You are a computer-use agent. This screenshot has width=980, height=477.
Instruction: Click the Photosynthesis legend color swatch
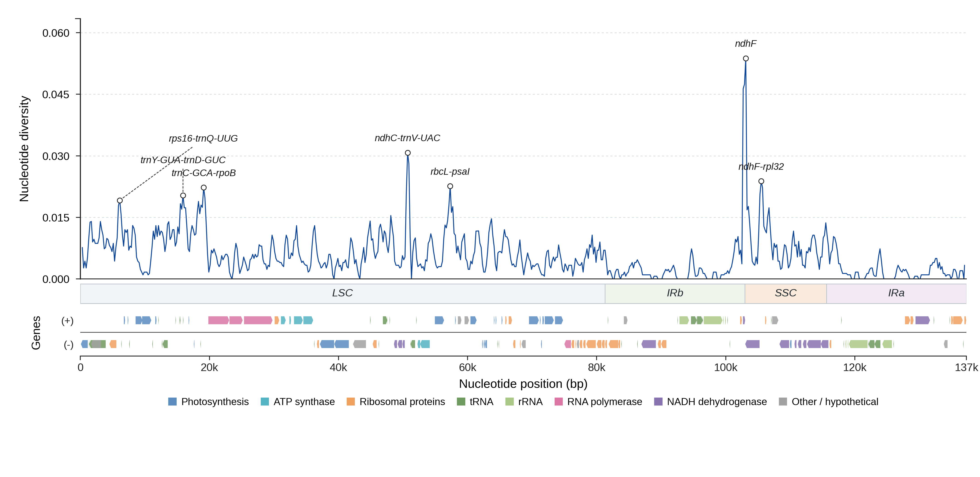tap(172, 402)
